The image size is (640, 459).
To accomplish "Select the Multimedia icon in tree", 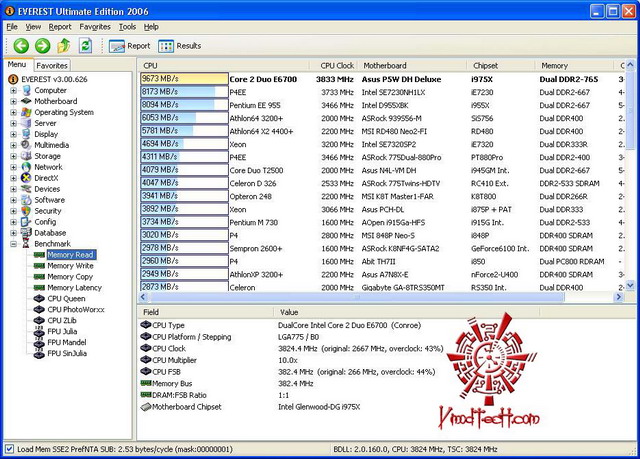I will point(27,145).
